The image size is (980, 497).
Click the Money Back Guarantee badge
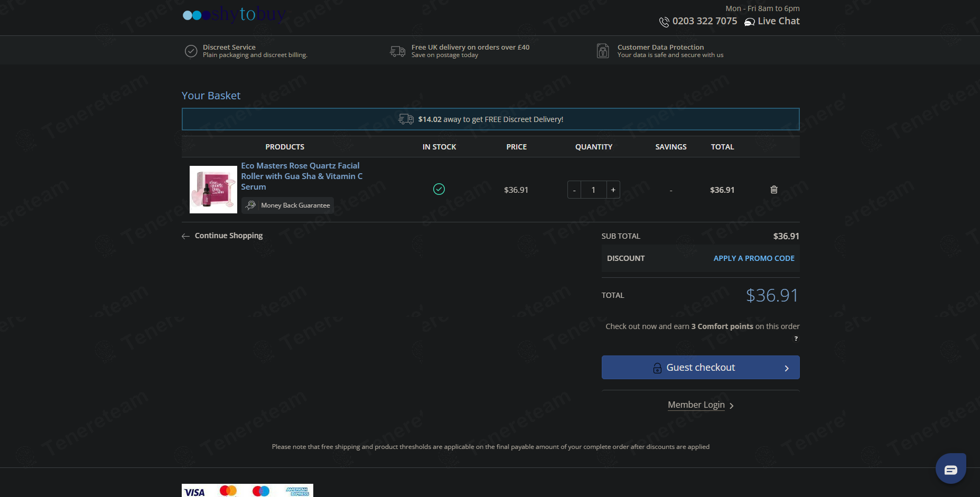coord(287,205)
